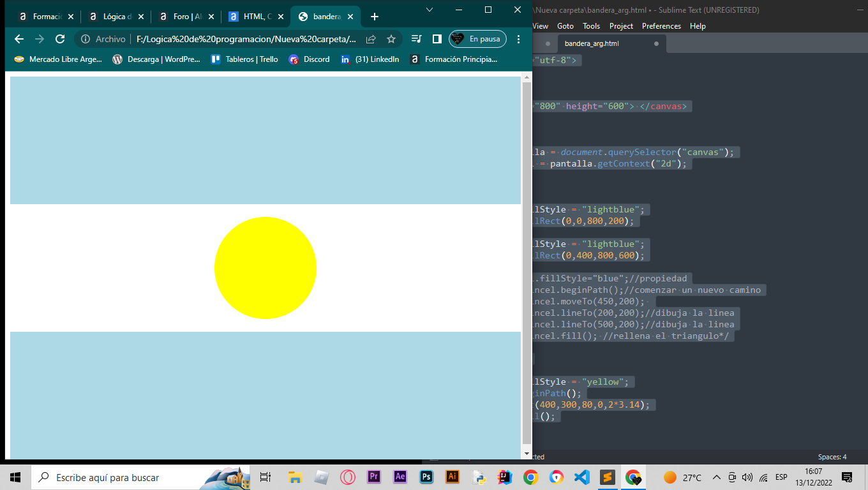Switch to Sublime Text on taskbar

(x=607, y=477)
